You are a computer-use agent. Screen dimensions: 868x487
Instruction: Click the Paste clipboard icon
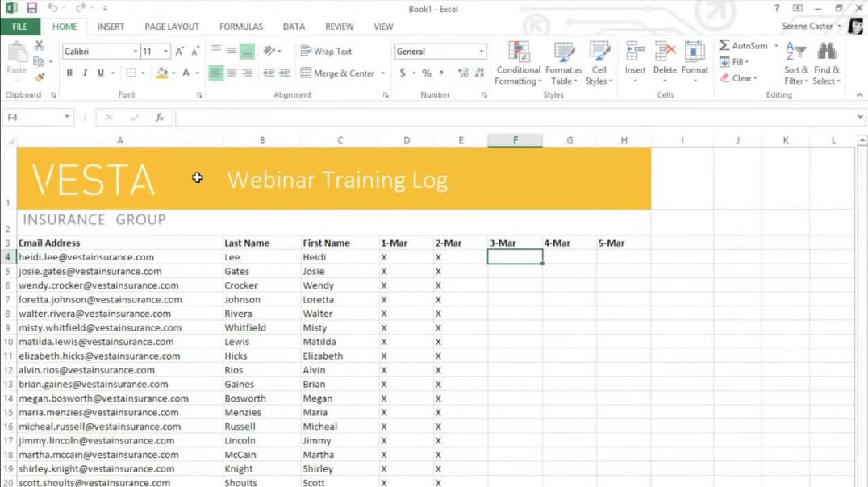[x=17, y=53]
